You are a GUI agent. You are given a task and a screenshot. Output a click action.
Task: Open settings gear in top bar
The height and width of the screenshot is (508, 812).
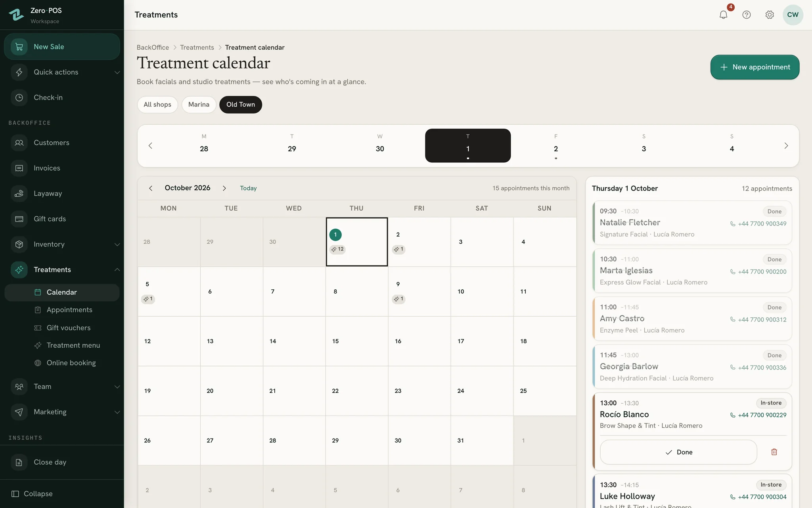770,15
